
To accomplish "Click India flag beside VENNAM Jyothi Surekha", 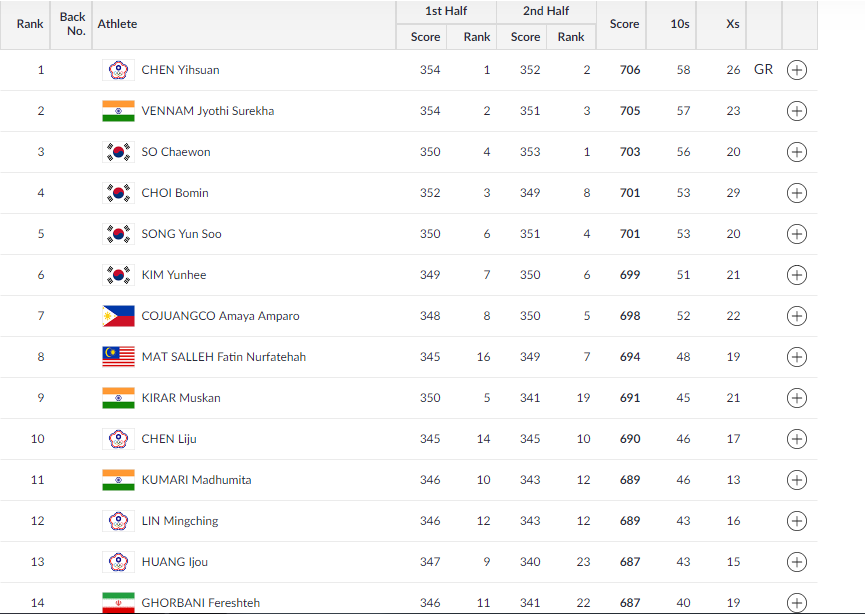I will coord(118,111).
